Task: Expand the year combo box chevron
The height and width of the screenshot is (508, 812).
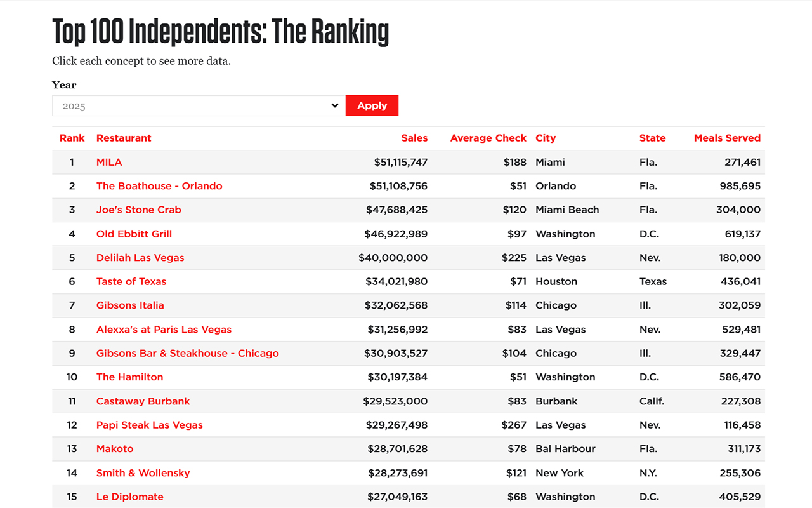Action: [x=336, y=105]
